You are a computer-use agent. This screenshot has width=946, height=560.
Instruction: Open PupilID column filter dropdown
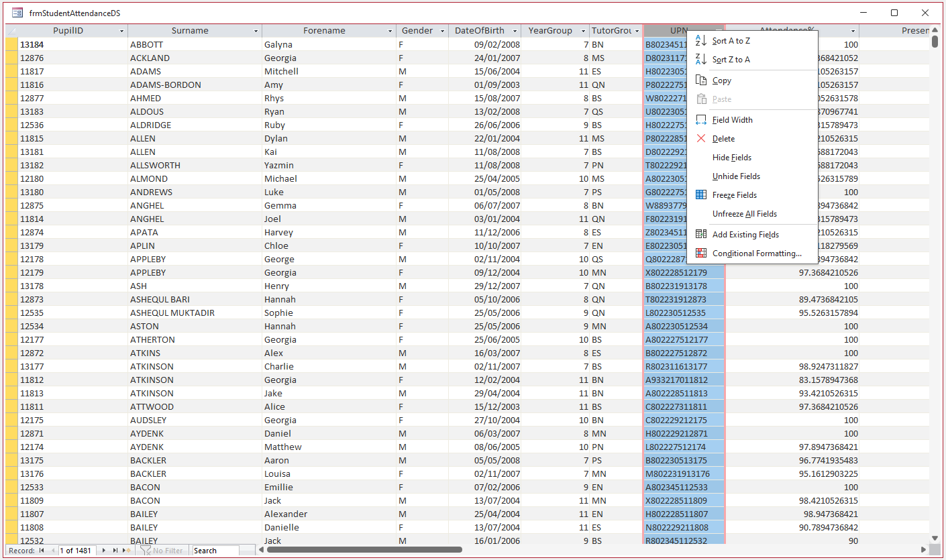pos(122,31)
